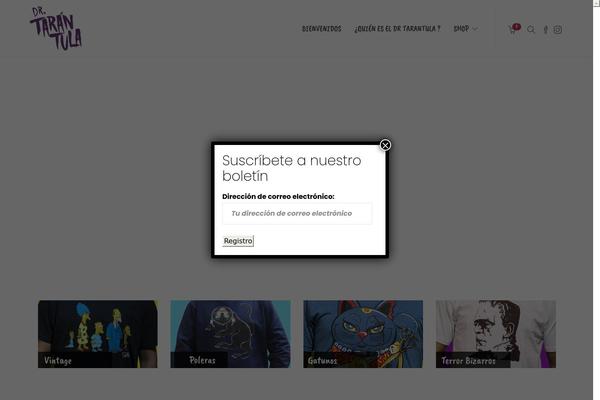Click the email address input field
The width and height of the screenshot is (600, 400).
tap(297, 214)
